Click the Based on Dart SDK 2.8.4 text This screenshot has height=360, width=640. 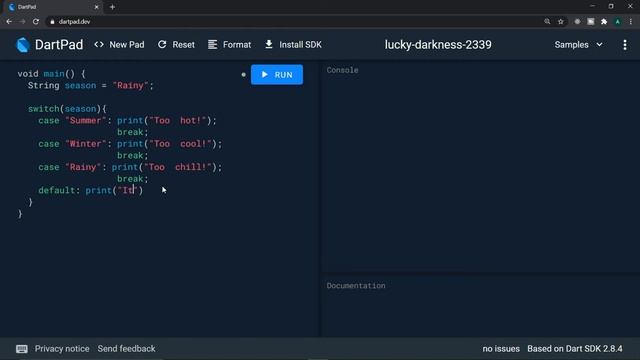tap(575, 349)
